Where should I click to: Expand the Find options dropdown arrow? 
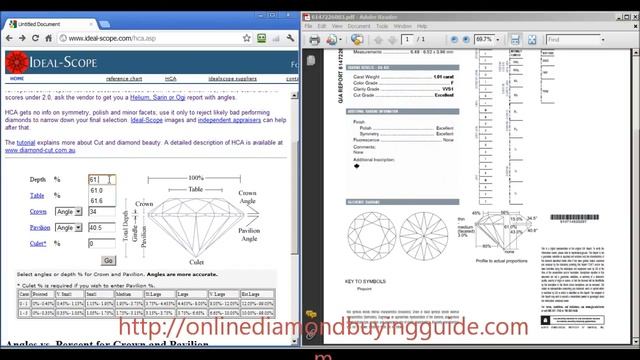[603, 40]
